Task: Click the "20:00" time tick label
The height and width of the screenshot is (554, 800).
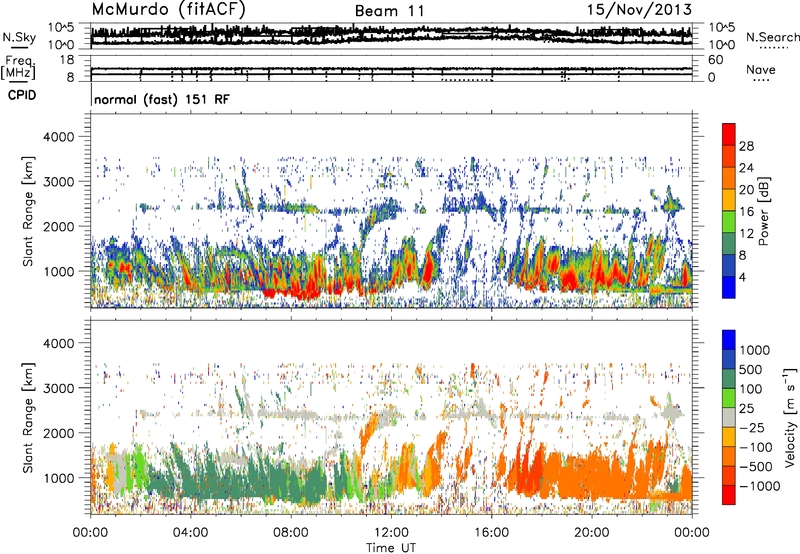Action: (592, 533)
